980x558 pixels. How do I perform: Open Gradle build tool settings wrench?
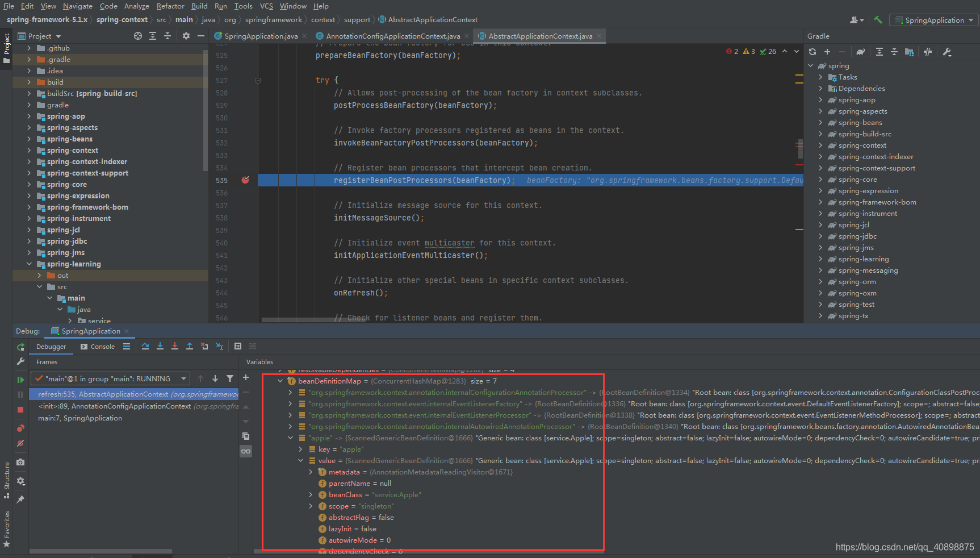(x=947, y=52)
